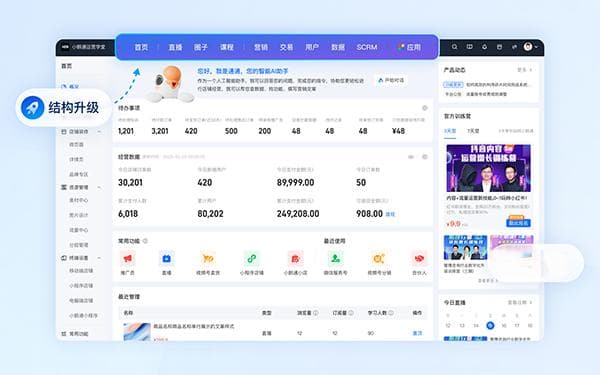Click the info icon beside 常用功能 heading
The width and height of the screenshot is (600, 375).
click(145, 241)
